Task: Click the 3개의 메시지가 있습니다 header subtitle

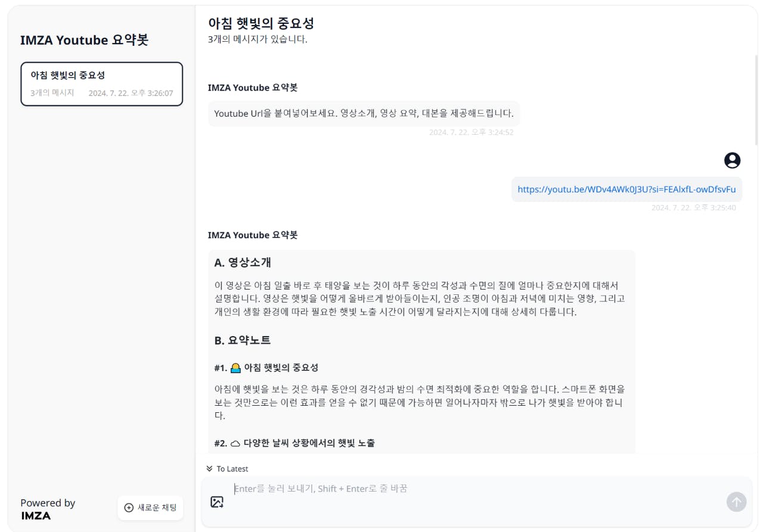Action: tap(258, 40)
